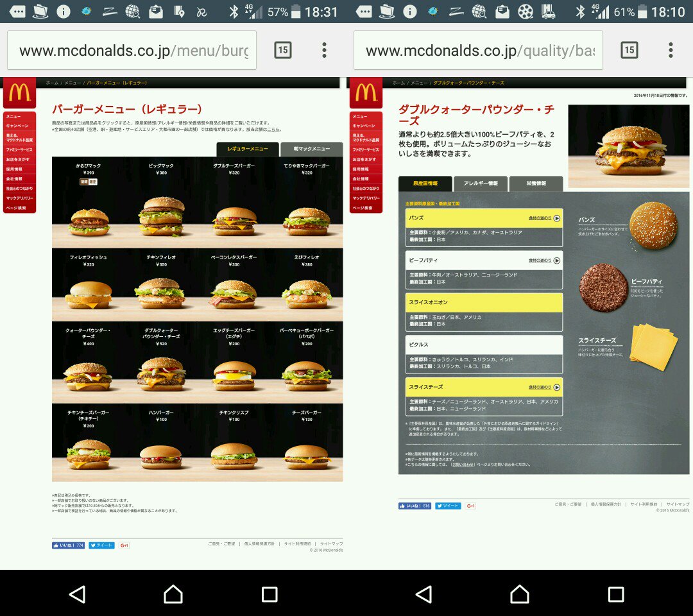Tap the Android back button under the ingredient page
The height and width of the screenshot is (616, 693).
424,594
